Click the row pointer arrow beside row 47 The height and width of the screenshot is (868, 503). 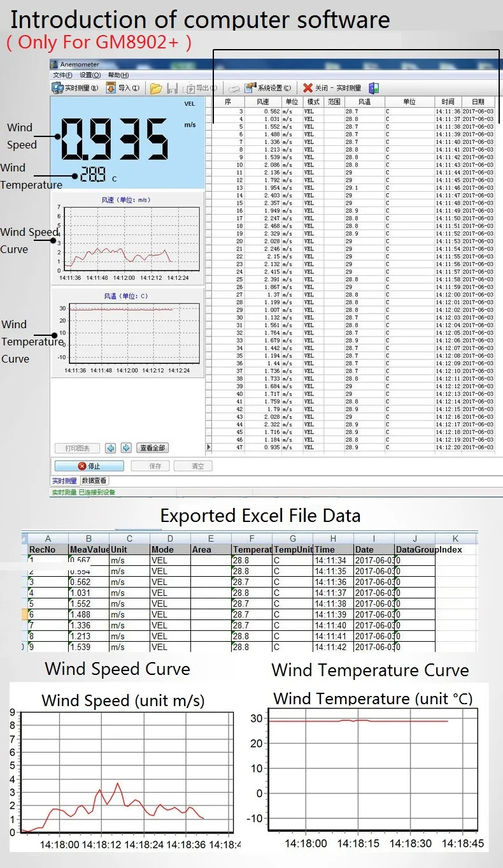208,447
